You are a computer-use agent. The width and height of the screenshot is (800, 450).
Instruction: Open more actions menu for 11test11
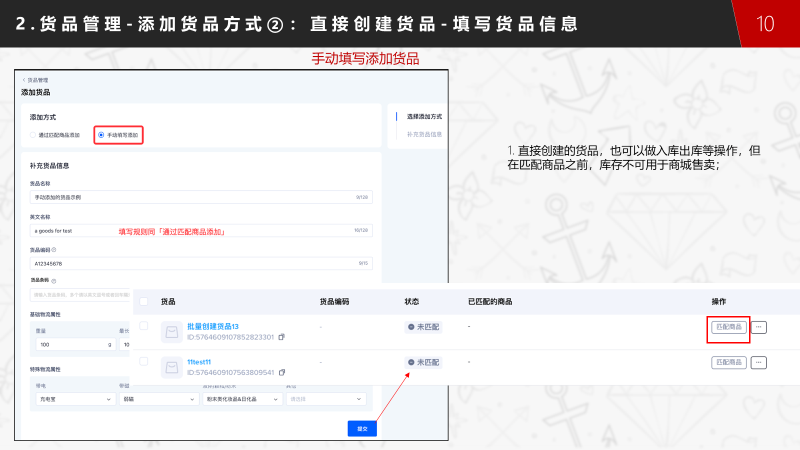(x=759, y=362)
